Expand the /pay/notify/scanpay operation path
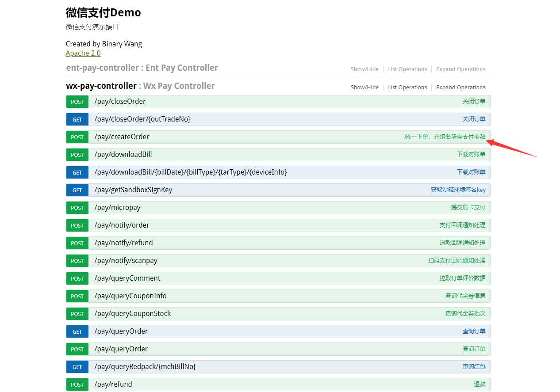Image resolution: width=560 pixels, height=392 pixels. [126, 261]
